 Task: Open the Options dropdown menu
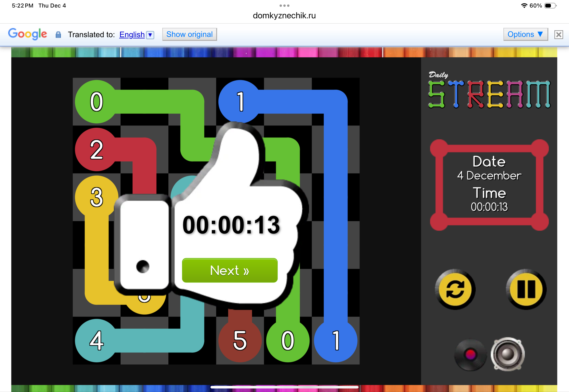click(x=525, y=34)
